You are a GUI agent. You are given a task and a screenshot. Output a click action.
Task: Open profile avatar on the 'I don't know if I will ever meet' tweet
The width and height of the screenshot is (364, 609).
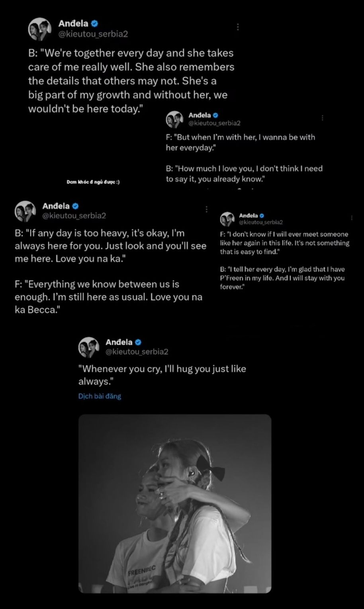pyautogui.click(x=227, y=219)
